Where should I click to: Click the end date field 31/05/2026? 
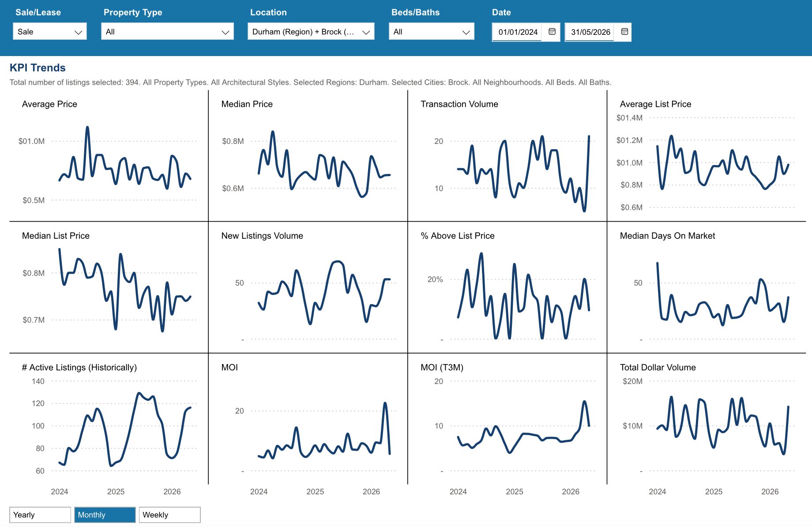pyautogui.click(x=590, y=32)
